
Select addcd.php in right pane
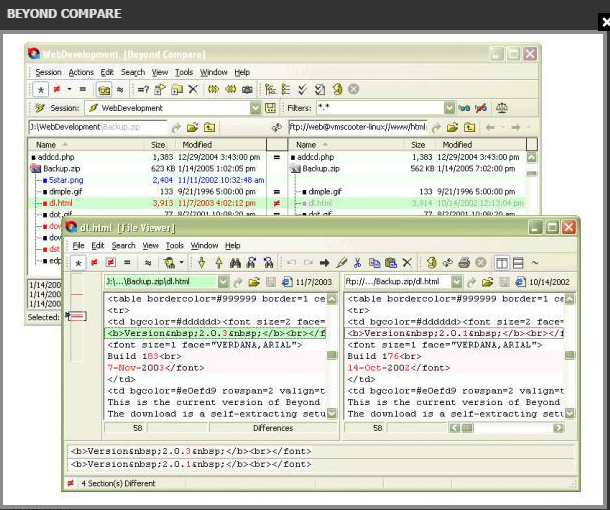(315, 157)
